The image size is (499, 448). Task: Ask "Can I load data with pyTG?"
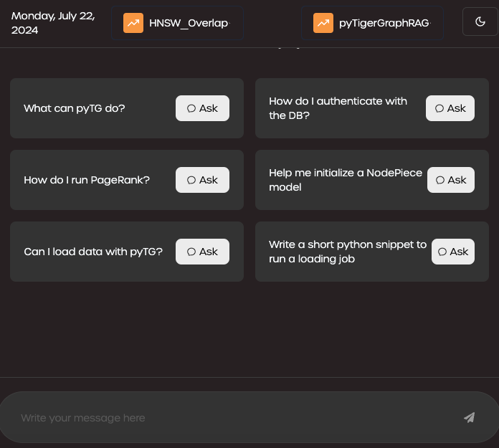click(x=202, y=252)
